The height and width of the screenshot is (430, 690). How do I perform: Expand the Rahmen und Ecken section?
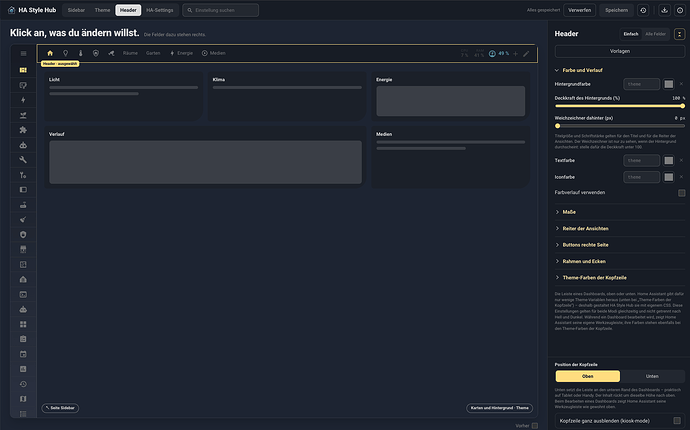click(x=620, y=261)
